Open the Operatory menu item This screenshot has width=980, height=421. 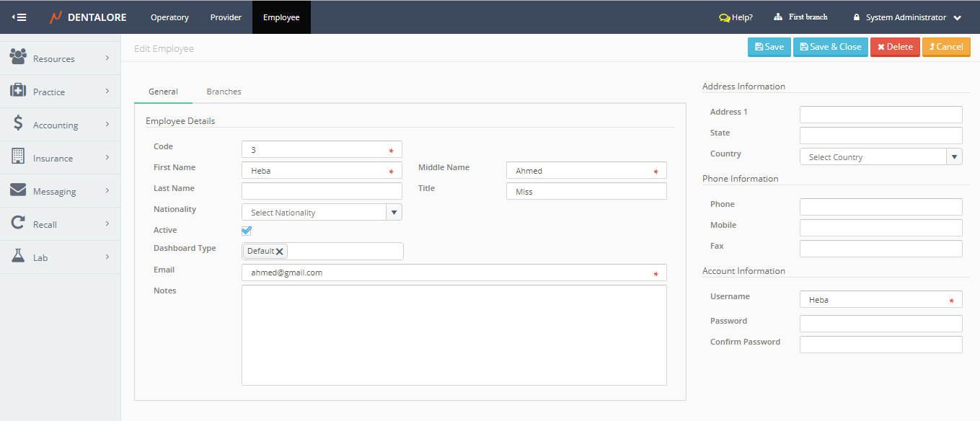tap(169, 17)
